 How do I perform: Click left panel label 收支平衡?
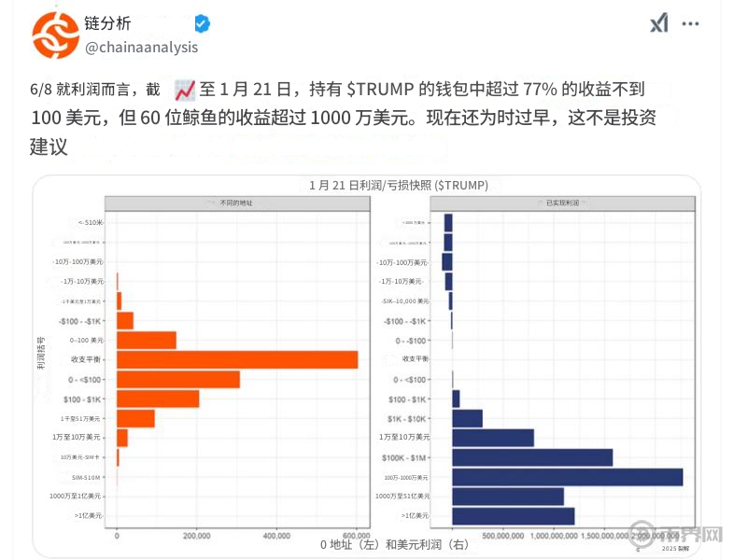86,359
